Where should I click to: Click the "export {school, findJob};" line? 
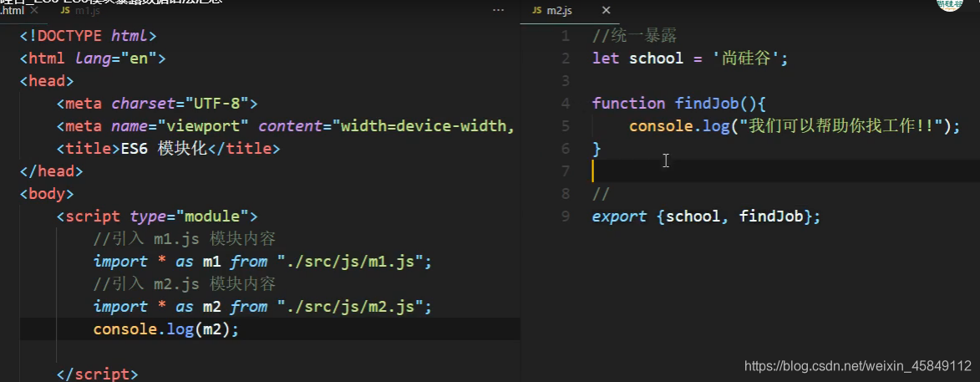tap(706, 216)
